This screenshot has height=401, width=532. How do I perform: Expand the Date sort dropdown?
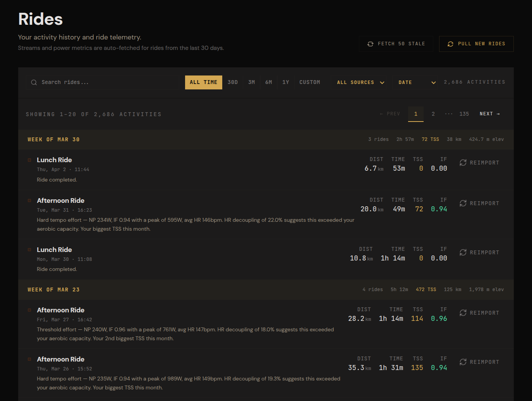coord(416,82)
